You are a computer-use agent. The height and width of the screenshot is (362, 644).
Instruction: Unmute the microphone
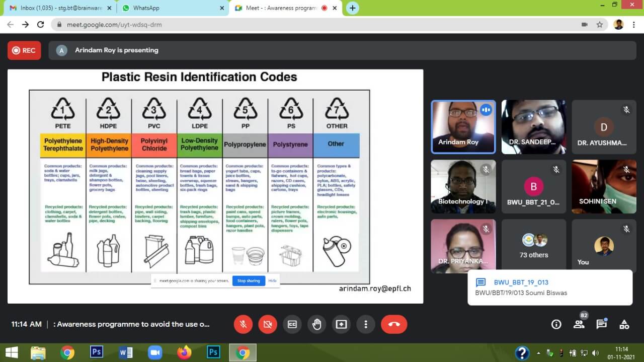pyautogui.click(x=243, y=325)
